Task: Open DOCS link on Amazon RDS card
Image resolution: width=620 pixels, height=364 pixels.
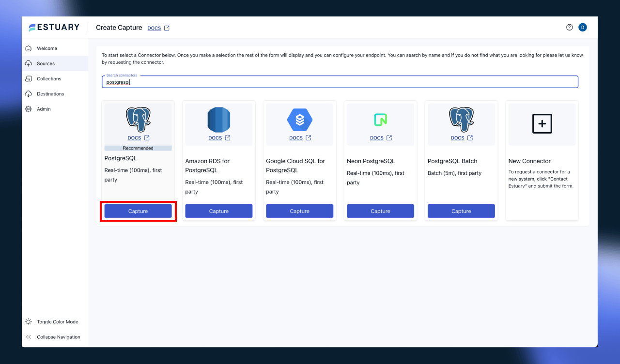Action: click(x=215, y=138)
